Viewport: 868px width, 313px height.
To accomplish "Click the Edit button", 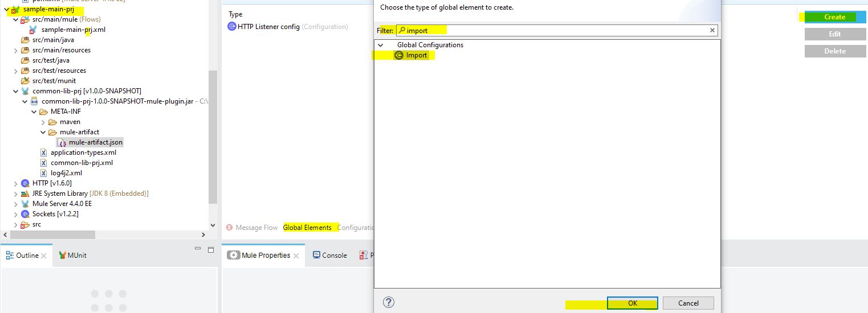I will coord(834,34).
